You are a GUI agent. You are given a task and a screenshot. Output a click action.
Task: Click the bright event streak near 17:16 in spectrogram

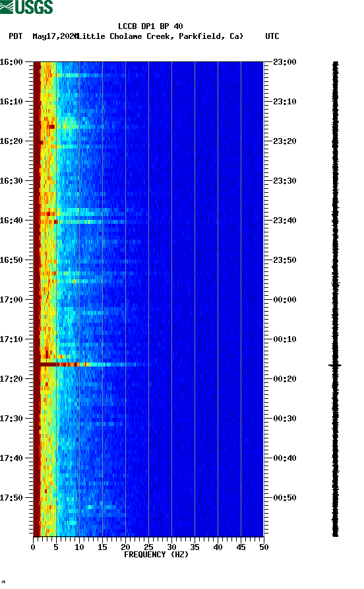94,364
